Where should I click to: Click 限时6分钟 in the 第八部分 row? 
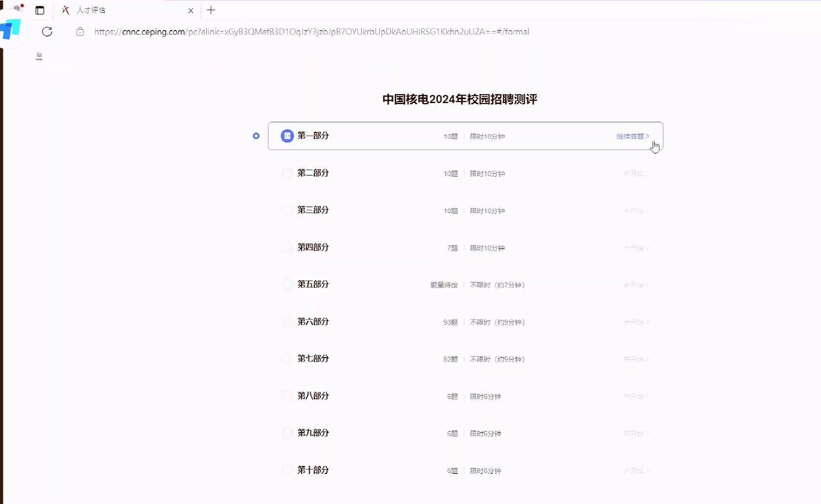[485, 396]
